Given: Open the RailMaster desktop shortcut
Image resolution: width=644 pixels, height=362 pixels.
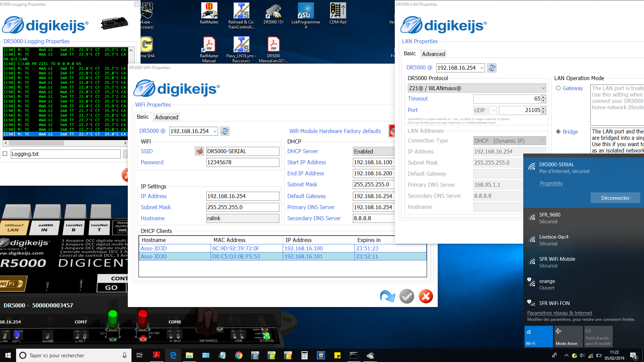Looking at the screenshot, I should pyautogui.click(x=209, y=13).
